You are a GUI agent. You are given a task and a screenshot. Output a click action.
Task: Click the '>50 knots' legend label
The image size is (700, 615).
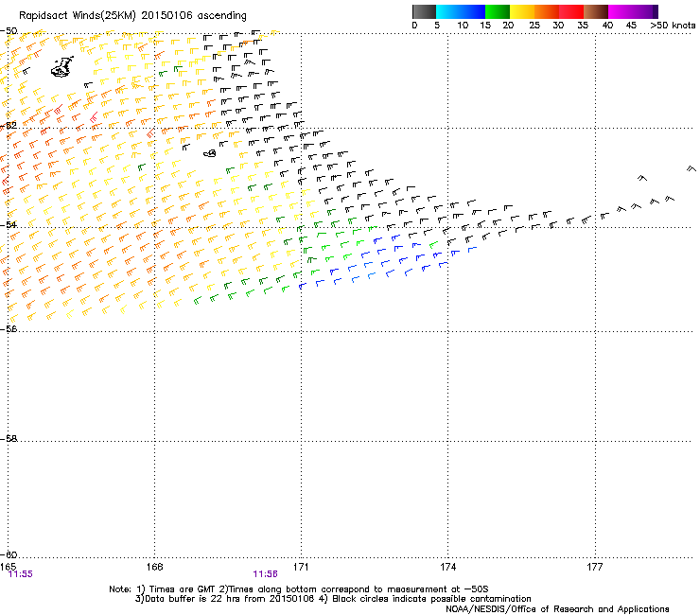click(x=673, y=26)
